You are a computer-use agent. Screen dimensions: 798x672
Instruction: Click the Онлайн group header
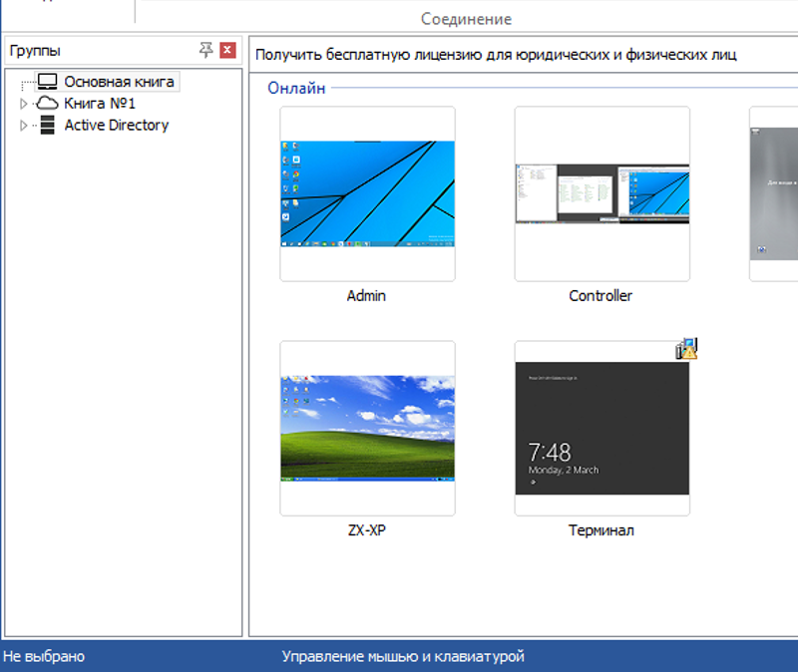click(x=296, y=88)
